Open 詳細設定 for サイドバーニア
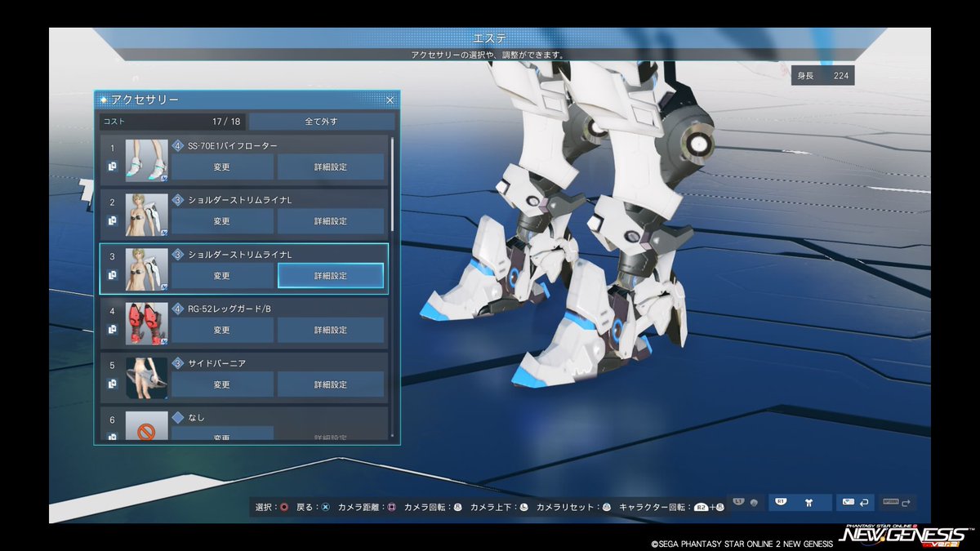The height and width of the screenshot is (551, 980). coord(331,384)
